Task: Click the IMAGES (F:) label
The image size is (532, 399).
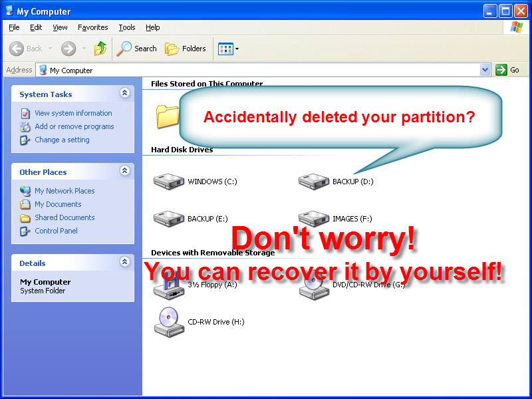Action: pyautogui.click(x=352, y=219)
